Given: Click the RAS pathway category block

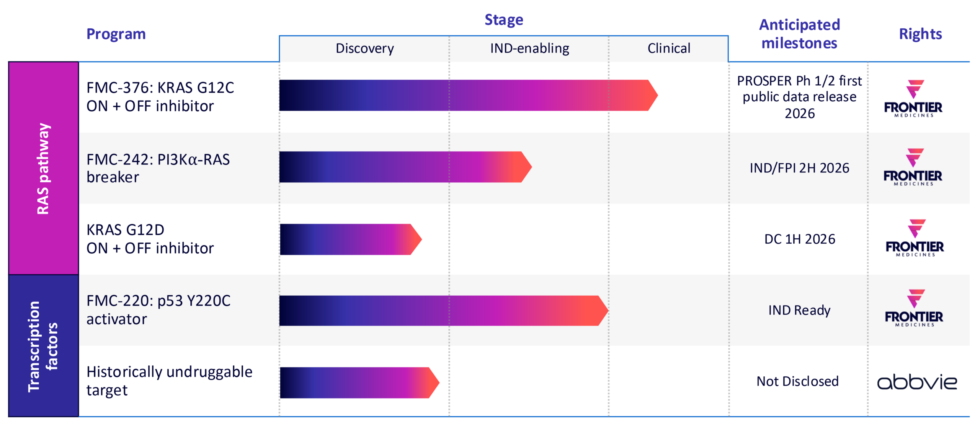Looking at the screenshot, I should click(43, 168).
